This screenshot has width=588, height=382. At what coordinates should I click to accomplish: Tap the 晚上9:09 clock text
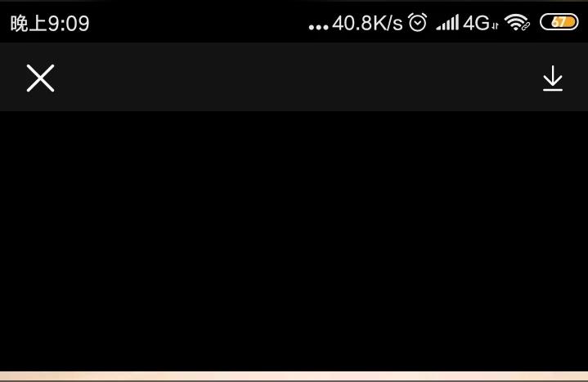click(x=50, y=23)
